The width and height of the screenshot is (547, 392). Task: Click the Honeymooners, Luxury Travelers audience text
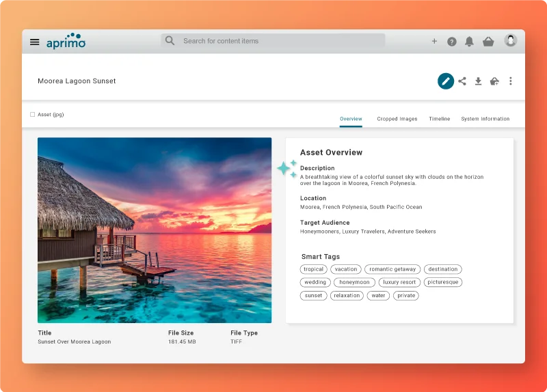point(368,232)
